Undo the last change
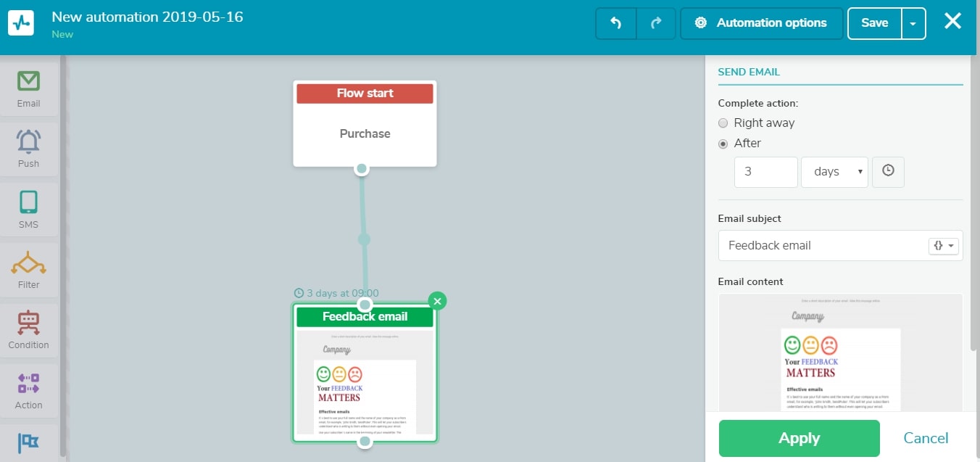Viewport: 980px width, 462px height. coord(615,23)
